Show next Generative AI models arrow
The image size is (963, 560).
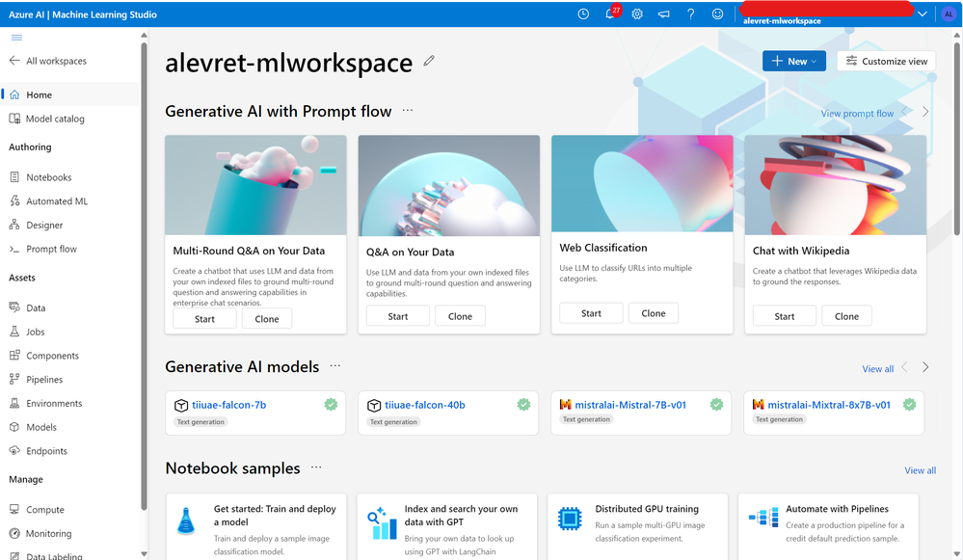tap(924, 367)
